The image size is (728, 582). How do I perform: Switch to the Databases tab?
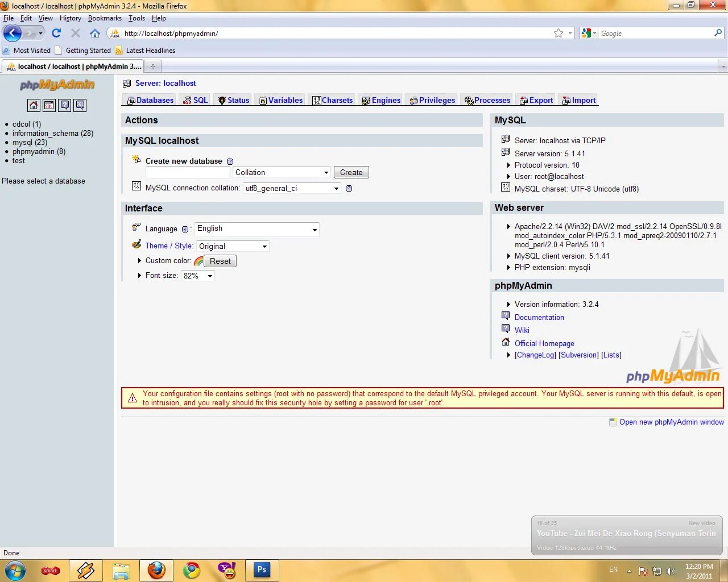pos(151,101)
